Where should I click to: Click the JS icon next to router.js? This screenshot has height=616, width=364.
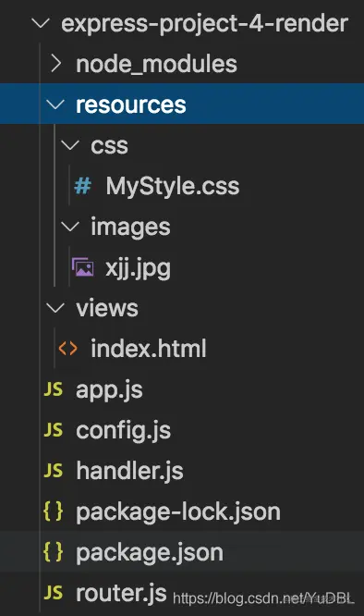tap(54, 593)
